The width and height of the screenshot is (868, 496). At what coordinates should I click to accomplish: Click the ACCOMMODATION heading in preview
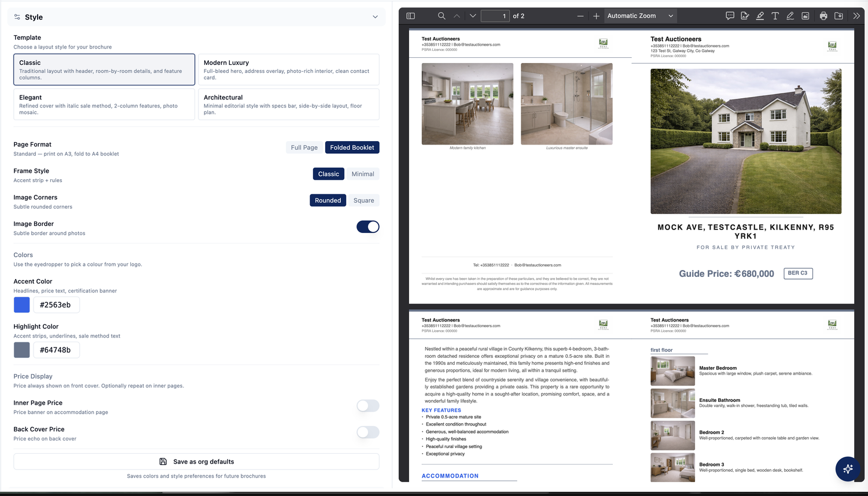[x=450, y=476]
